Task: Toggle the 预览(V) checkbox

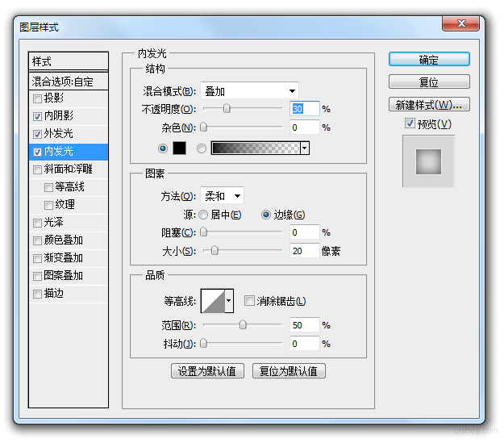Action: coord(410,123)
